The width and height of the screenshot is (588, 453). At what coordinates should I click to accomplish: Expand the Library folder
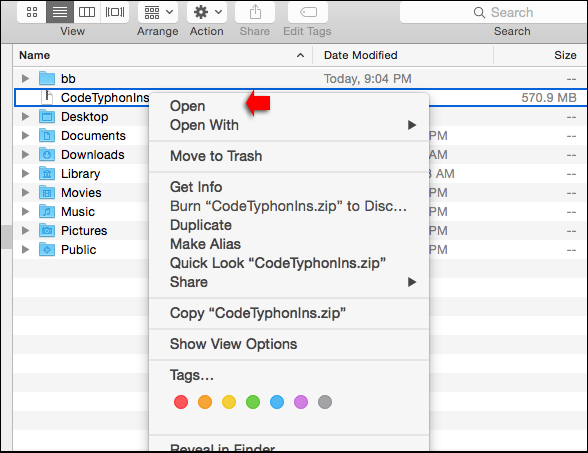click(x=26, y=173)
